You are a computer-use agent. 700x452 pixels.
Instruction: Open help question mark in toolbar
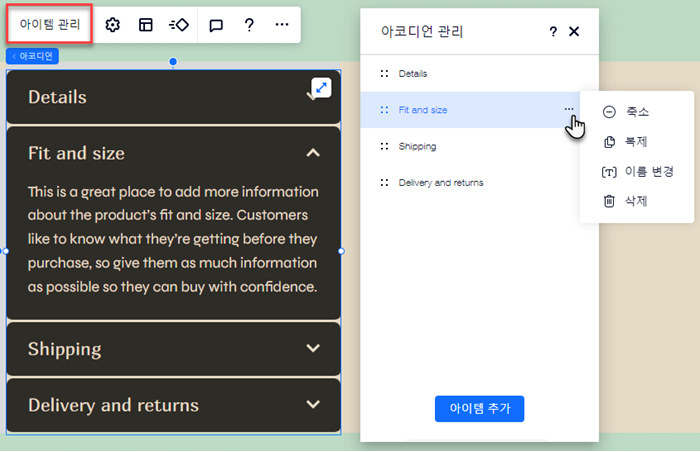249,25
